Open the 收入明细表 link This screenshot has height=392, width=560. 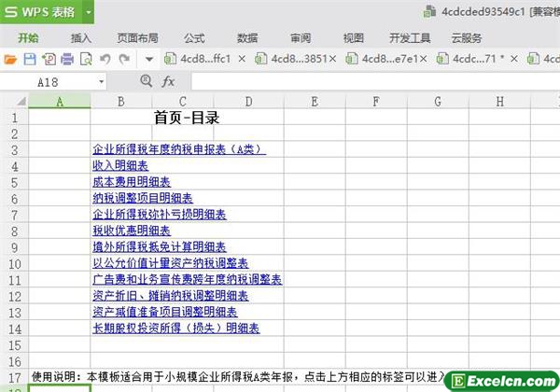(x=120, y=165)
